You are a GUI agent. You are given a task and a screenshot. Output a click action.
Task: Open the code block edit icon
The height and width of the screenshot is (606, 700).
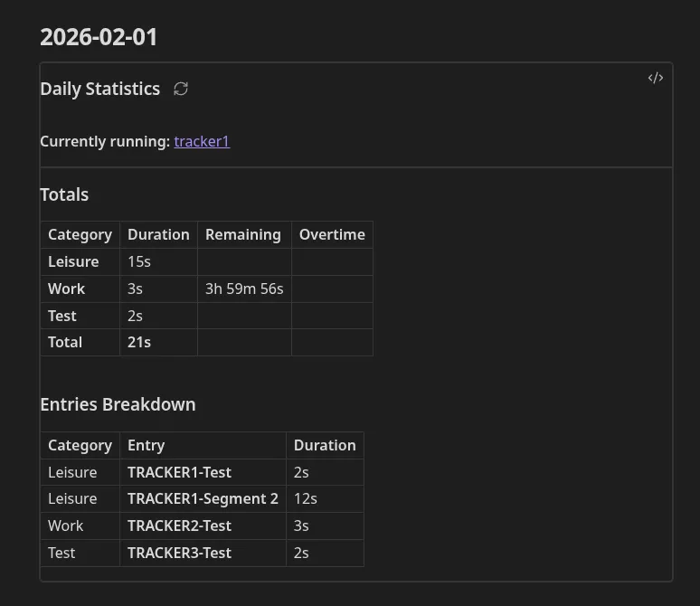tap(656, 78)
